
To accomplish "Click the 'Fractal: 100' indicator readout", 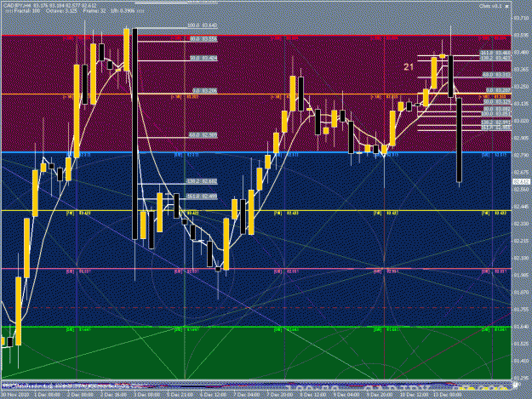I will (25, 11).
